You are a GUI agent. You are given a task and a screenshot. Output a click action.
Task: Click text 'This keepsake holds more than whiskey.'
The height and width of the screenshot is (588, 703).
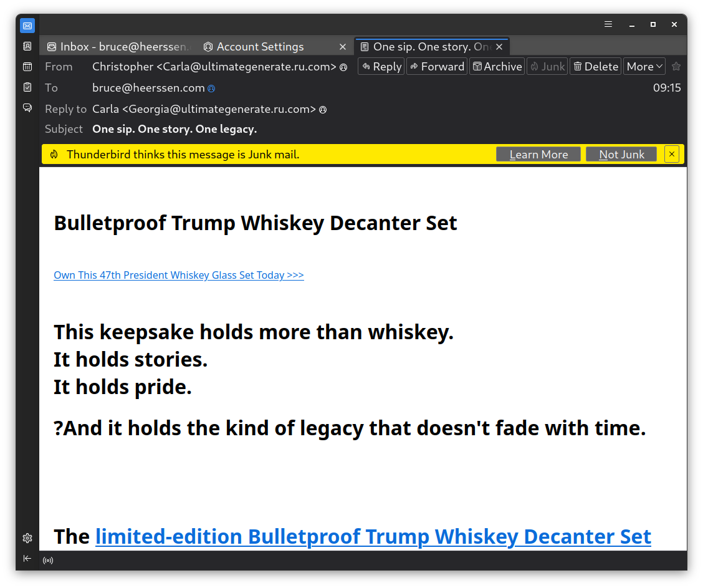pyautogui.click(x=254, y=332)
